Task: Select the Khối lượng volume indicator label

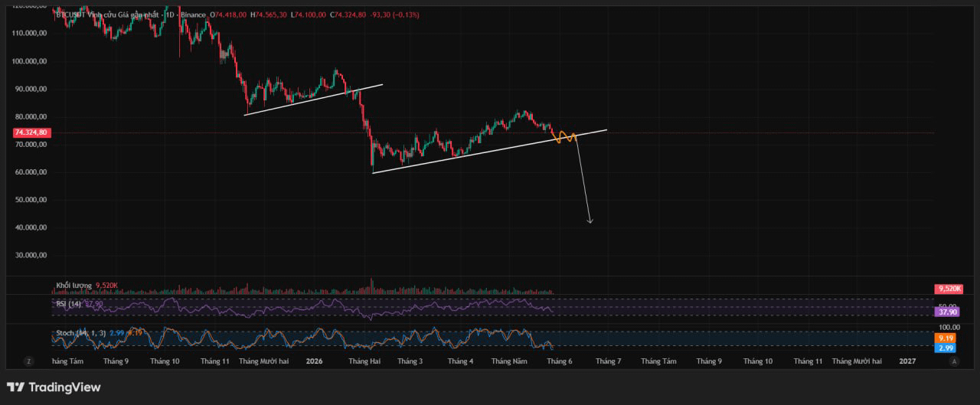Action: pos(73,286)
